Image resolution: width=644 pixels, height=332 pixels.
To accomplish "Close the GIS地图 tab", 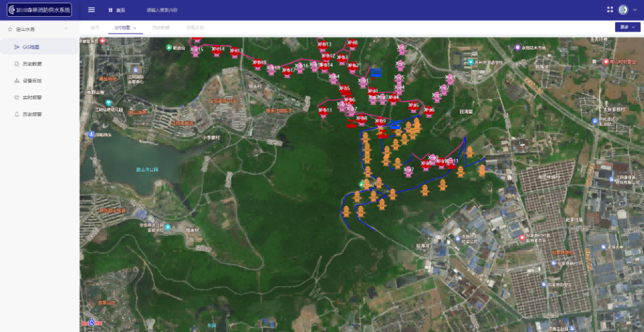I will tap(135, 28).
